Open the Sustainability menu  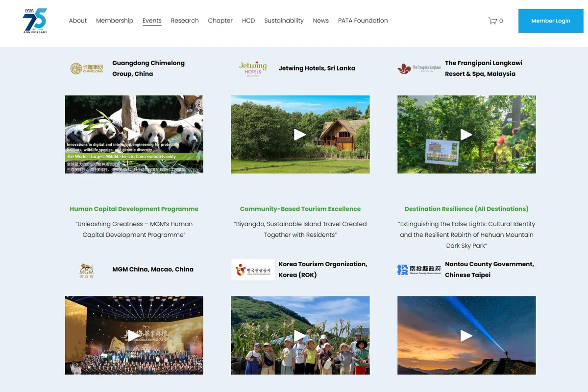[284, 21]
